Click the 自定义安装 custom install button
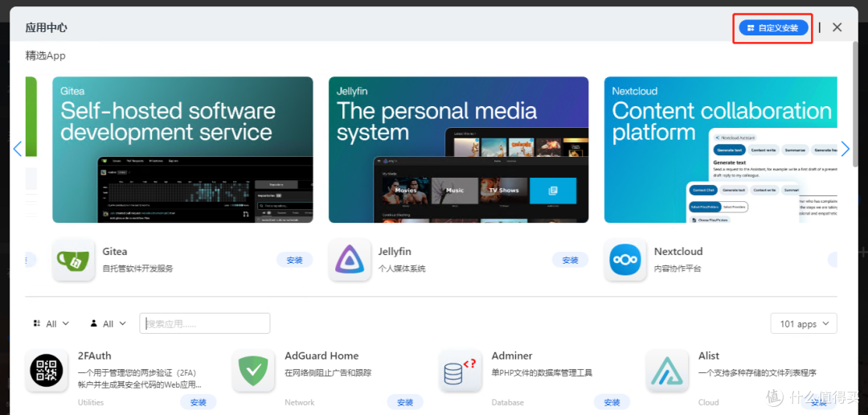 773,27
